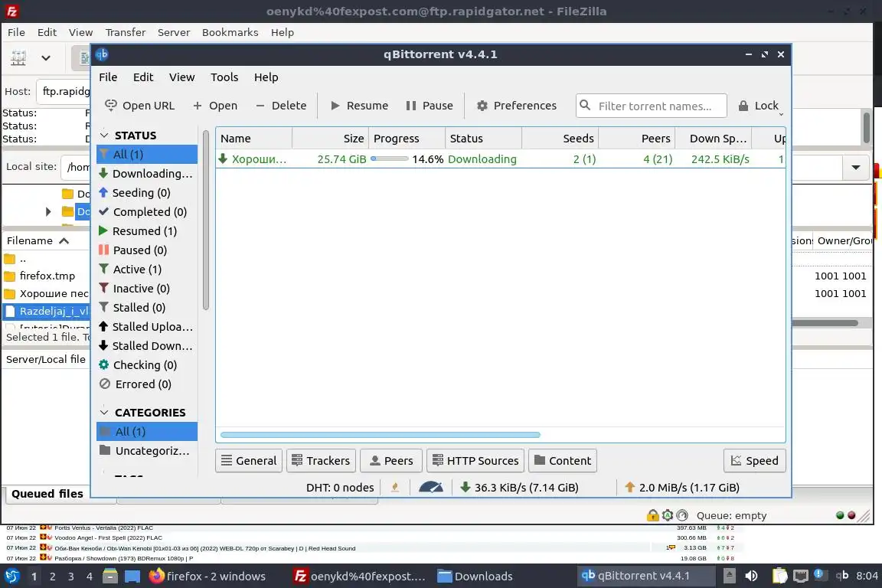Viewport: 882px width, 588px height.
Task: Select firefox.tmp folder in FileZilla
Action: pos(47,276)
